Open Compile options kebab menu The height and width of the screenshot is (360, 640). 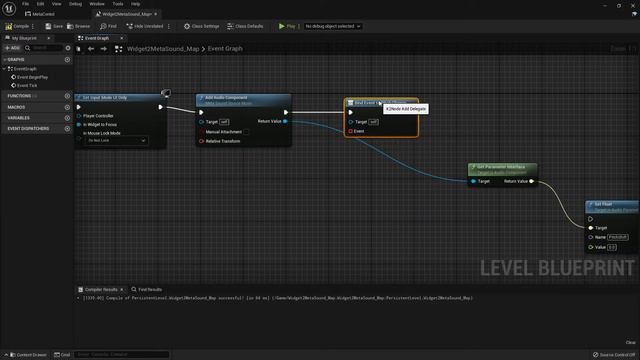[x=33, y=26]
